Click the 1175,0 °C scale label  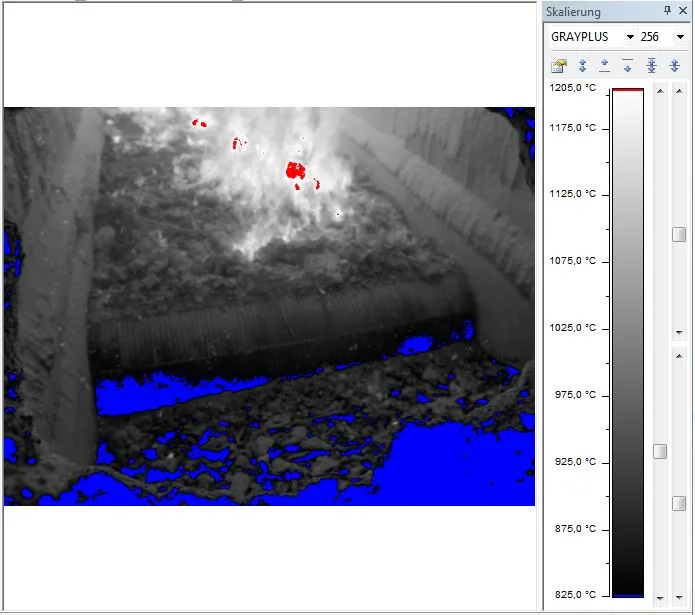click(573, 128)
